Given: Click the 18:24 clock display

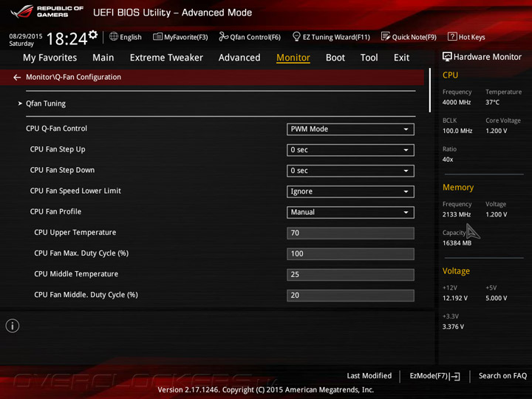Looking at the screenshot, I should point(66,38).
